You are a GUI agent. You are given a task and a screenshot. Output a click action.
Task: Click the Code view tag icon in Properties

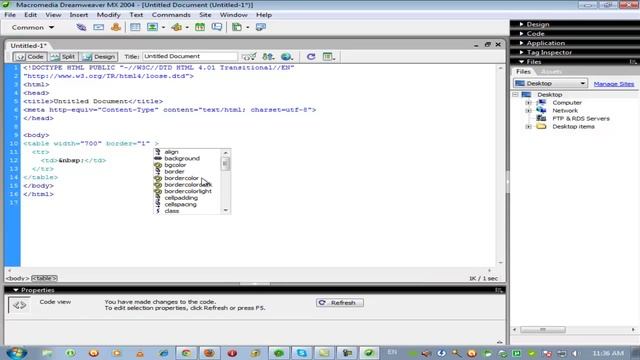coord(19,305)
